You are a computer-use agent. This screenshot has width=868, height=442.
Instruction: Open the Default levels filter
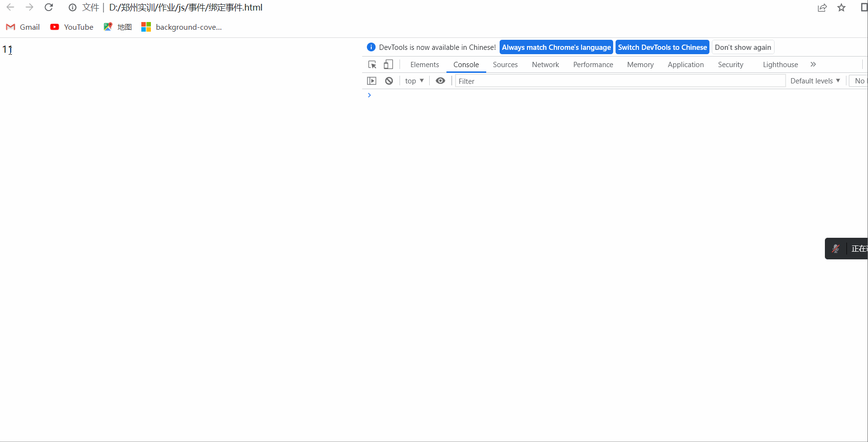(x=815, y=81)
